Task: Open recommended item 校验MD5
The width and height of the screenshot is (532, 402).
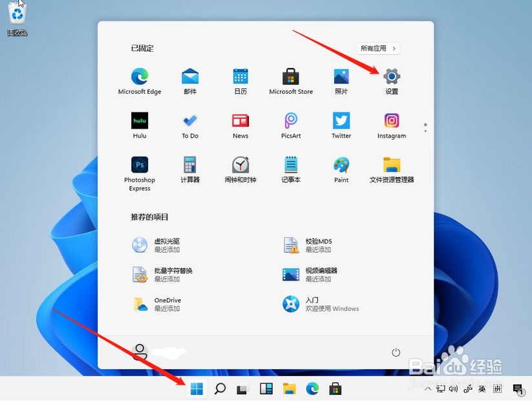Action: click(308, 245)
